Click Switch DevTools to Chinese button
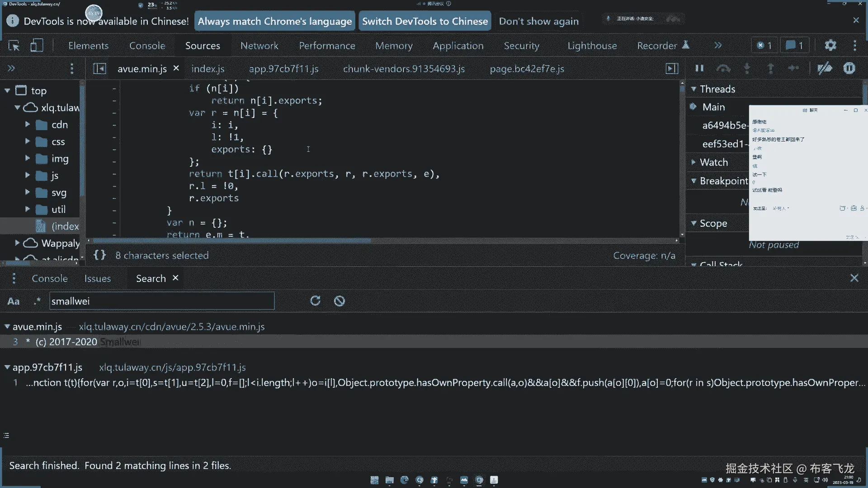Viewport: 868px width, 488px height. point(425,21)
